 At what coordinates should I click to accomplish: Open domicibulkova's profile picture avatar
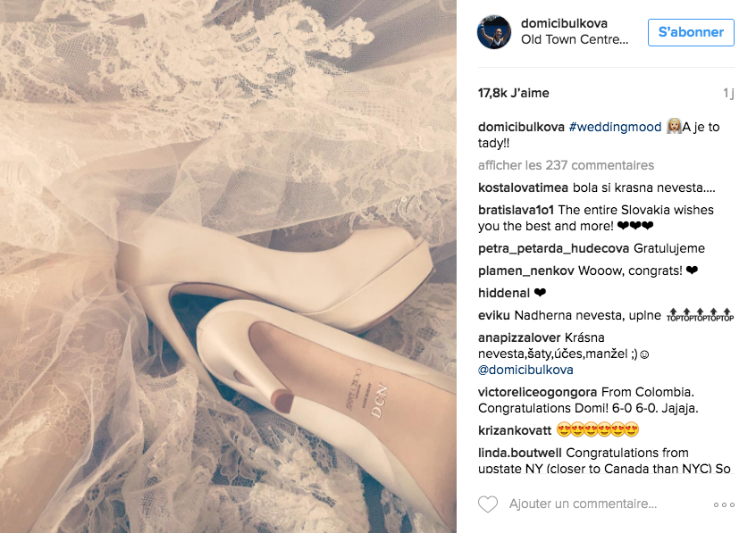coord(494,32)
